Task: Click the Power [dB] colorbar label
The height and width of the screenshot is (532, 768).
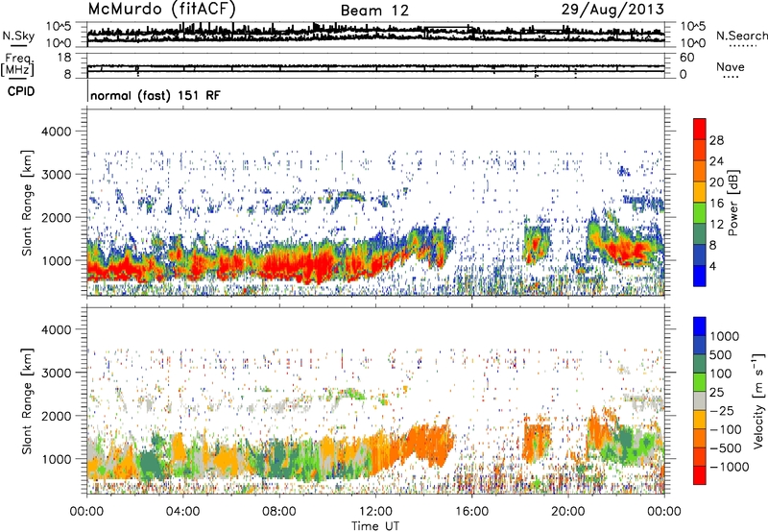Action: (x=732, y=203)
